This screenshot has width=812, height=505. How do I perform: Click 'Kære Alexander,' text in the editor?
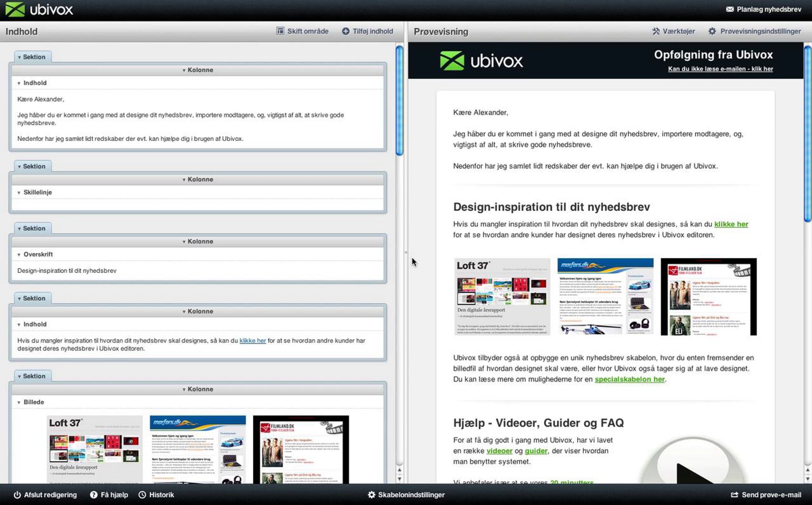pos(41,99)
